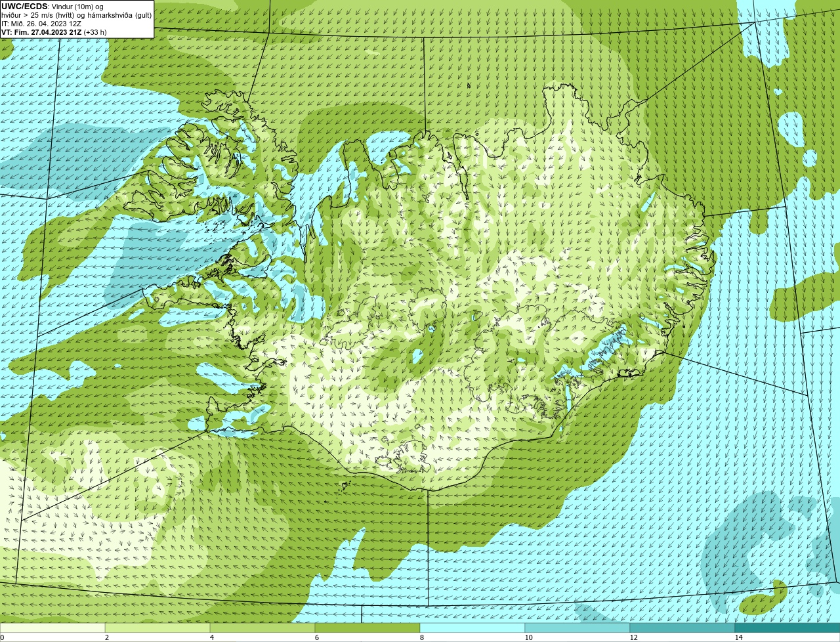Click the 'UWC/ECDS: Vindur (10m) og' title line
The height and width of the screenshot is (642, 840).
click(x=52, y=7)
